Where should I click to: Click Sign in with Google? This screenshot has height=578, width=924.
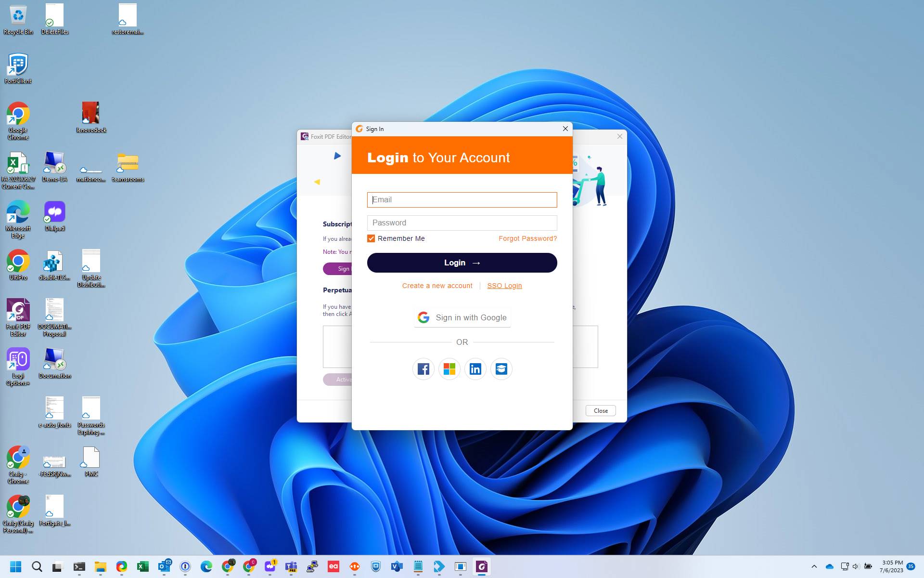point(462,318)
